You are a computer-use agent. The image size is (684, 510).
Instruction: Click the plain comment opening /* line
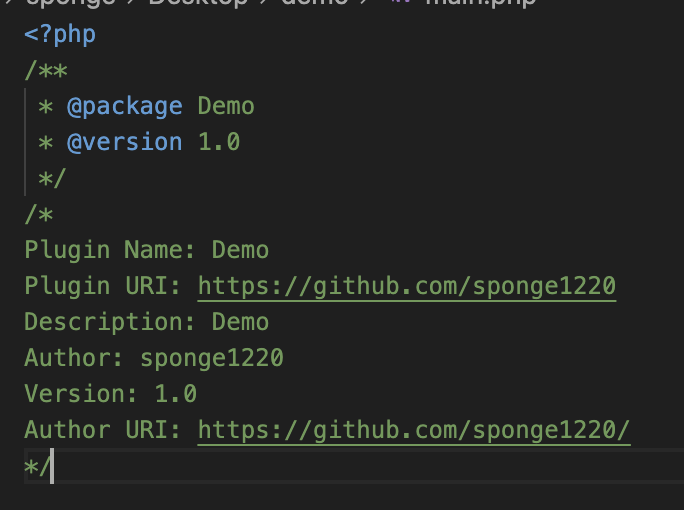coord(39,214)
